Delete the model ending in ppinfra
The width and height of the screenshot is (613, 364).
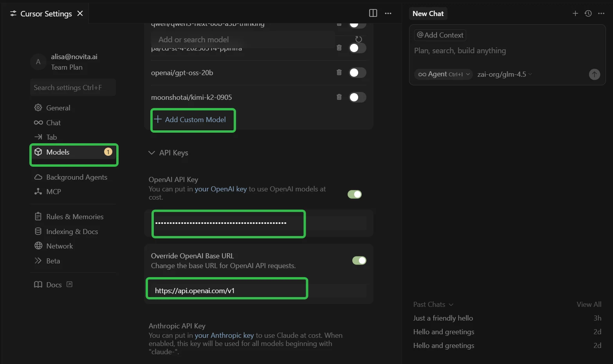pyautogui.click(x=339, y=48)
